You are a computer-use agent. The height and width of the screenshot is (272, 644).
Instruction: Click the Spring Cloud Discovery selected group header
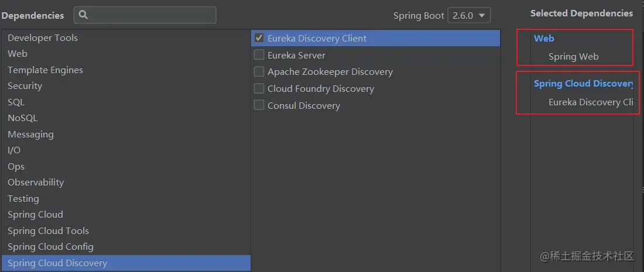(x=583, y=84)
